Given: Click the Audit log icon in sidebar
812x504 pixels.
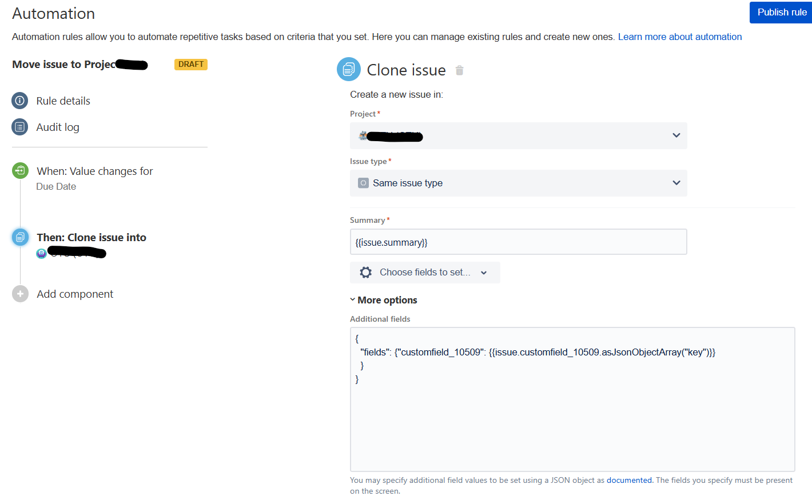Looking at the screenshot, I should [20, 127].
